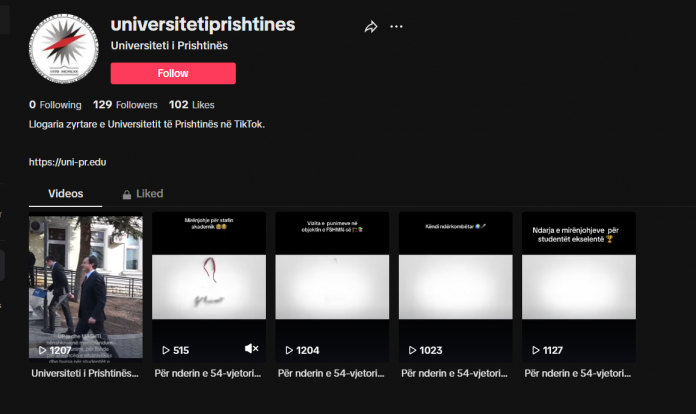Screen dimensions: 696x414
Task: Open video thumbnail with 1207 plays
Action: tap(86, 287)
